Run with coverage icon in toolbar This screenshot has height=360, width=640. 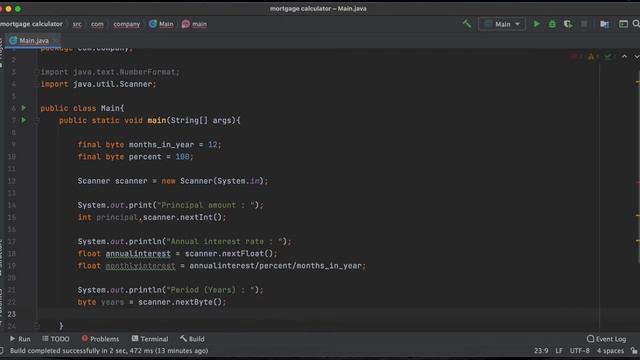pyautogui.click(x=568, y=24)
